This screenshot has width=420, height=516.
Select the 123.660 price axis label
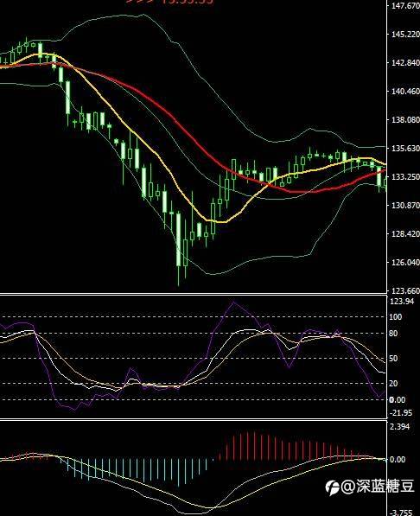tap(405, 291)
